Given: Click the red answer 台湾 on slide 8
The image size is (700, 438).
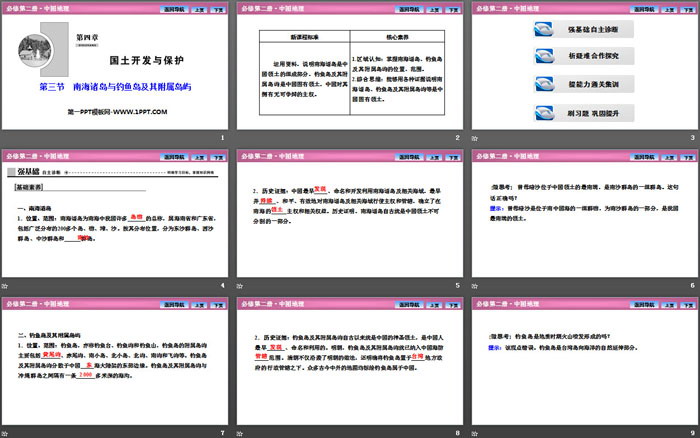Looking at the screenshot, I should (x=417, y=356).
